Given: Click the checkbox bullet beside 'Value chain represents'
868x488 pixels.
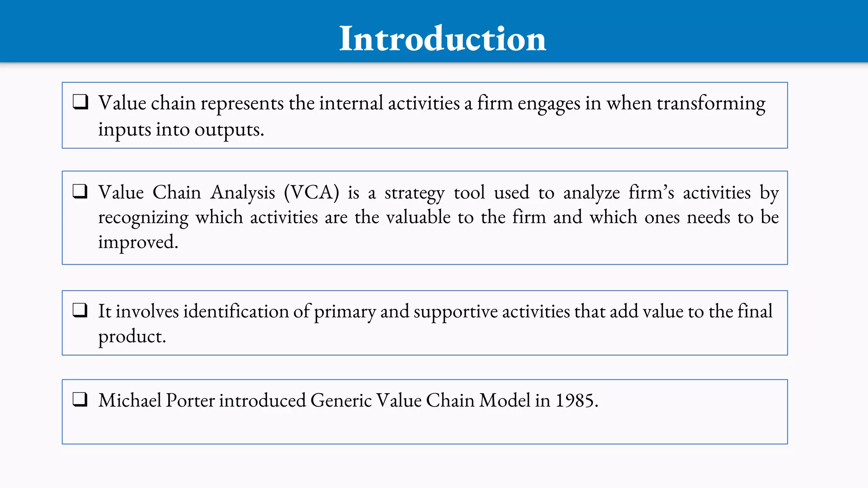Looking at the screenshot, I should (x=81, y=102).
